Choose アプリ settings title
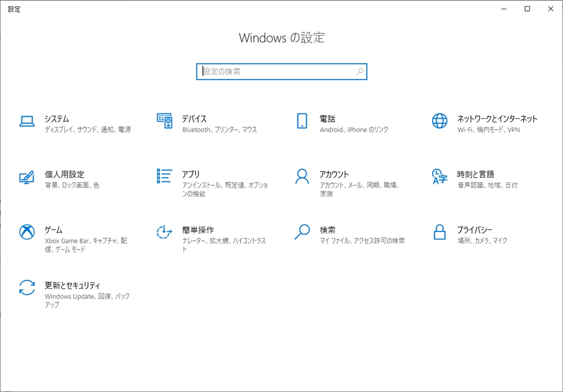Image resolution: width=563 pixels, height=392 pixels. 191,174
